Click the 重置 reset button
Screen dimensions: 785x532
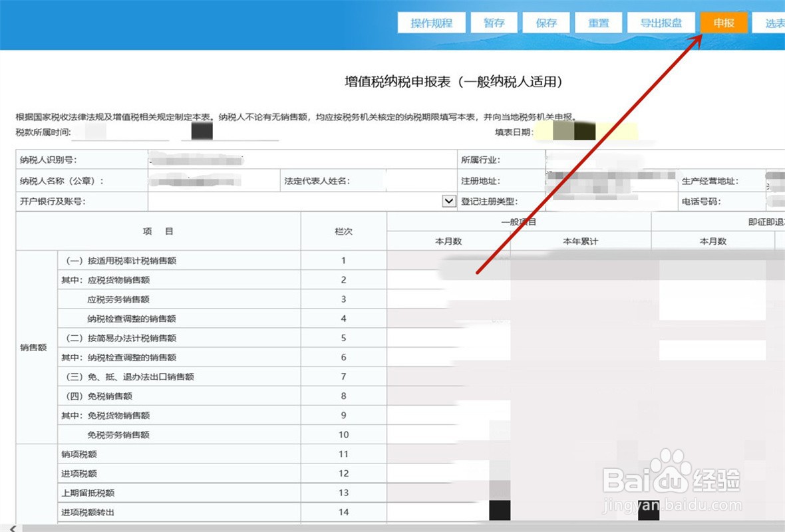click(x=597, y=22)
